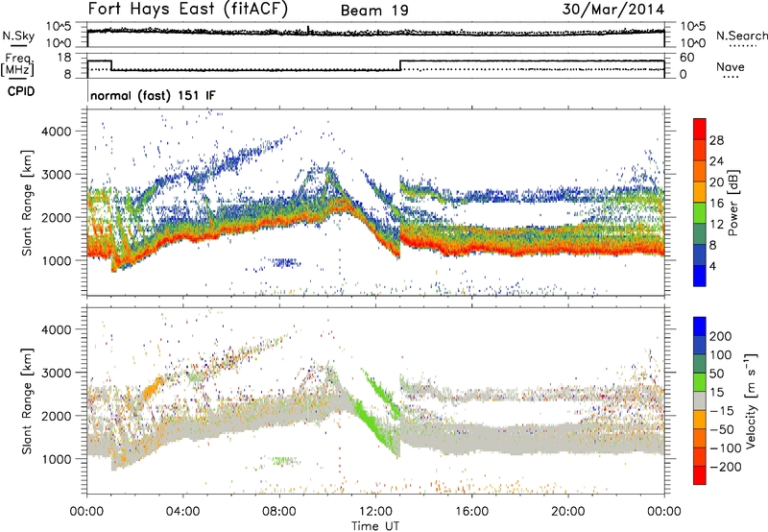Click the 2000 tick on power panel axis
This screenshot has height=532, width=768.
(x=57, y=217)
